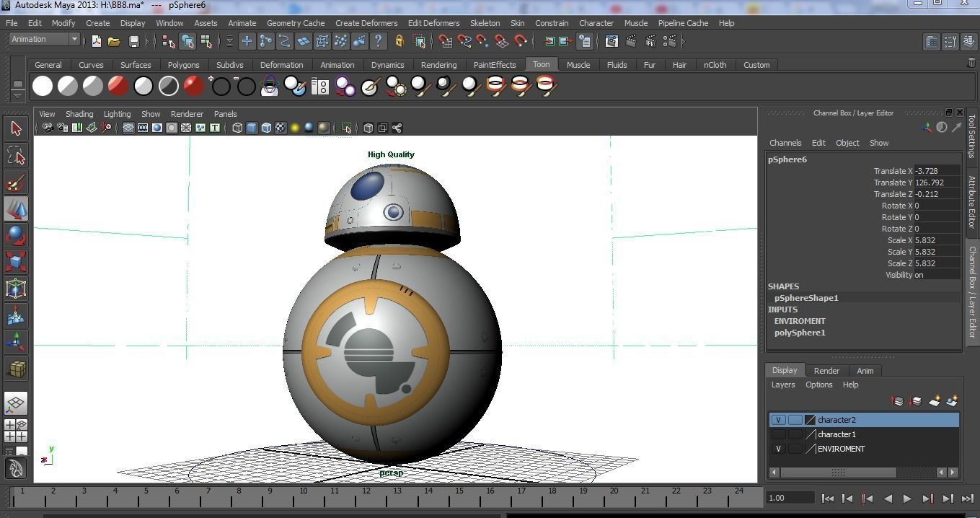Click the ENVIROMENT layer color swatch
The width and height of the screenshot is (980, 518).
(x=811, y=449)
